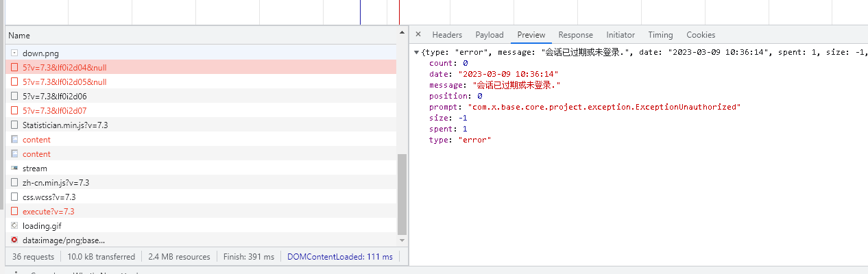Click the red error icon beside data:image/png;base...
This screenshot has height=274, width=868.
(14, 240)
